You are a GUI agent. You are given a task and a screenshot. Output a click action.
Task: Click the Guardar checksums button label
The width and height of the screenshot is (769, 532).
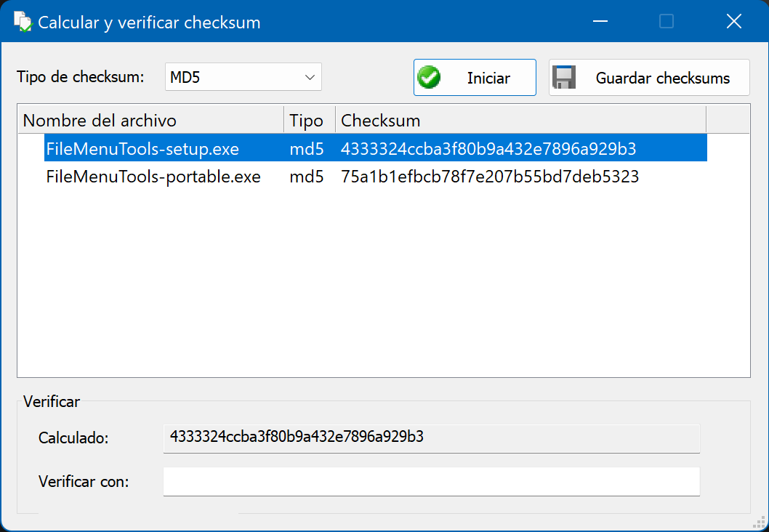(663, 78)
